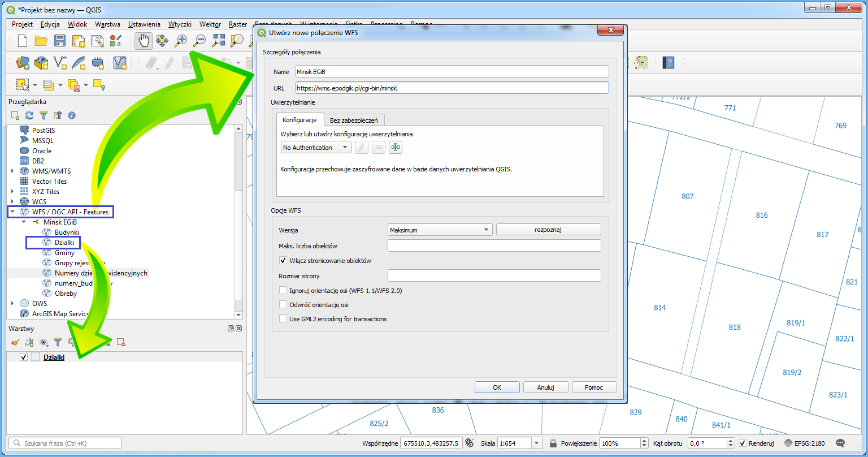Expand the XYZ Tiles tree node
Image resolution: width=868 pixels, height=457 pixels.
click(12, 192)
